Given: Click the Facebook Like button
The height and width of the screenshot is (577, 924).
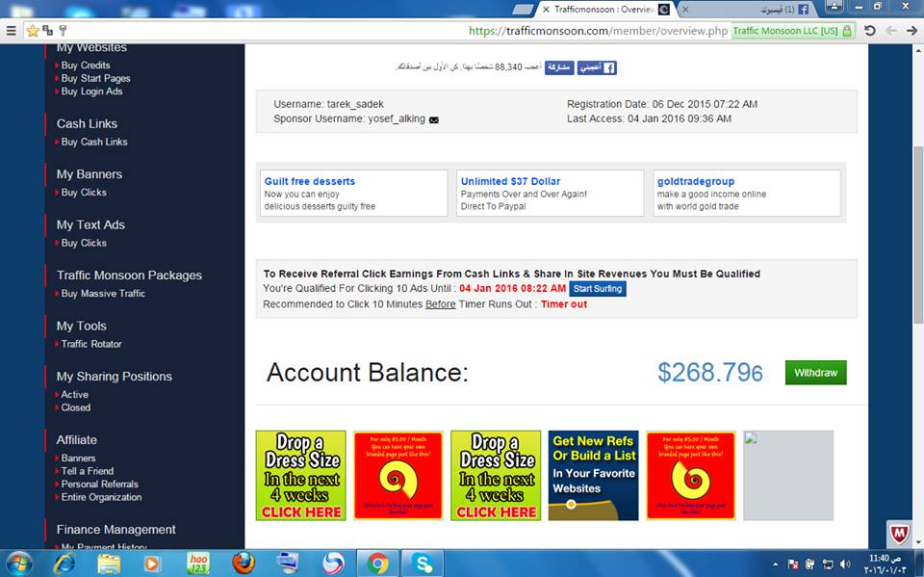Looking at the screenshot, I should (597, 67).
